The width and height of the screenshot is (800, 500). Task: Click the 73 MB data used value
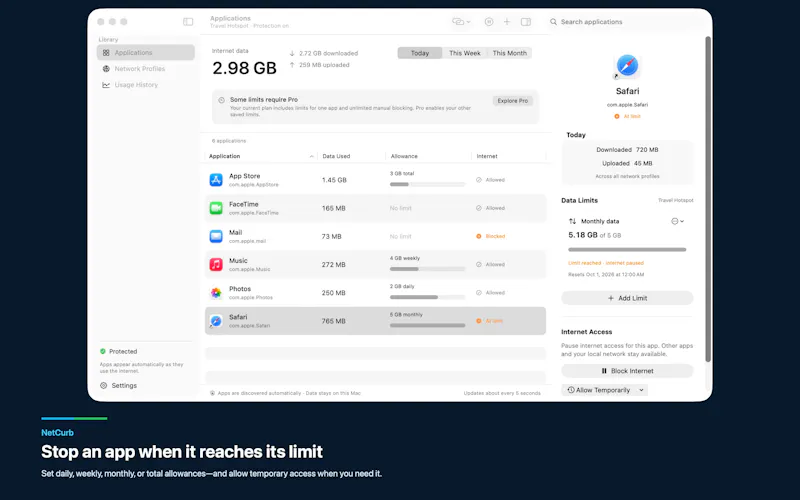coord(332,236)
